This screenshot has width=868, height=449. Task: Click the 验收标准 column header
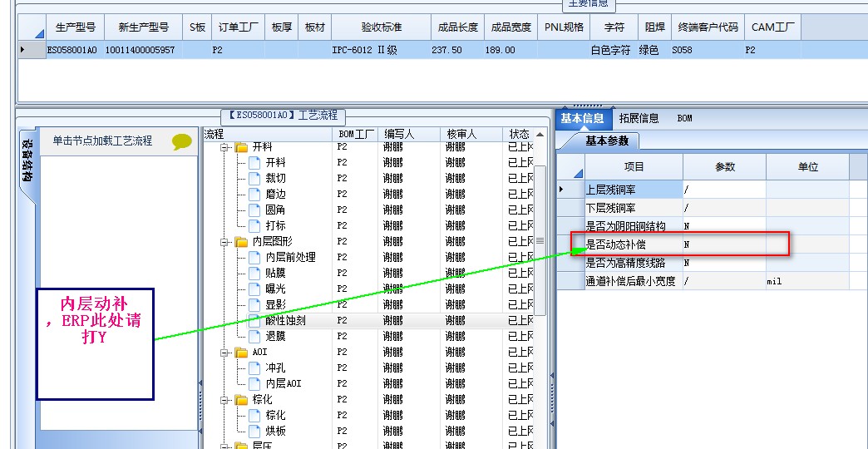tap(382, 27)
